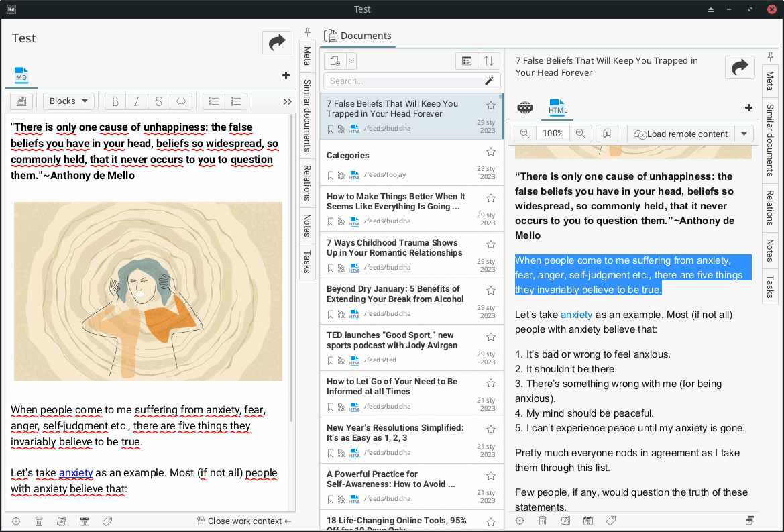
Task: Star the 'Categories' document
Action: pos(491,152)
